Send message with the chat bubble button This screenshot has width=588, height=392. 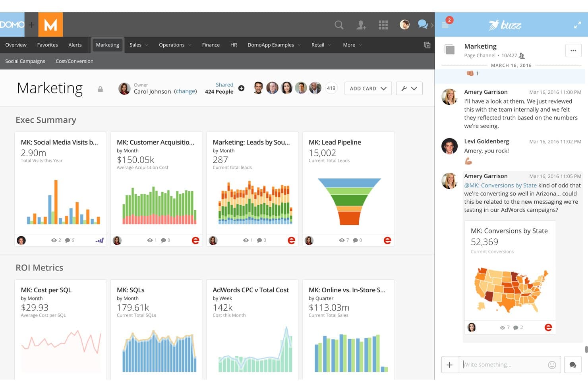pyautogui.click(x=573, y=365)
